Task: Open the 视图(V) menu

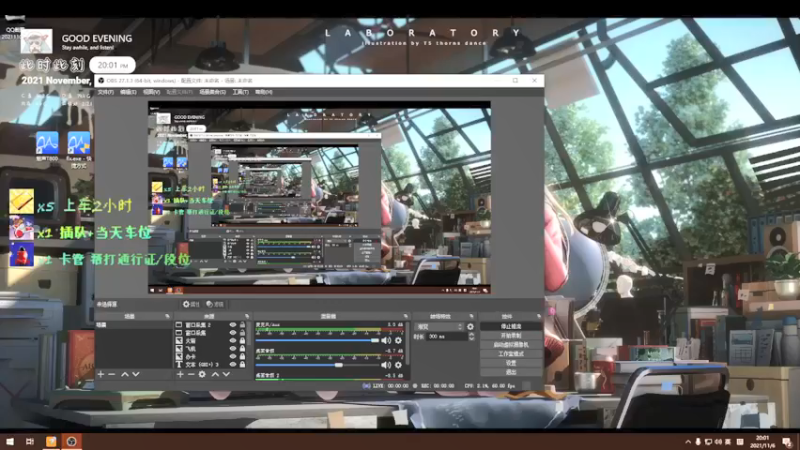Action: click(x=152, y=92)
